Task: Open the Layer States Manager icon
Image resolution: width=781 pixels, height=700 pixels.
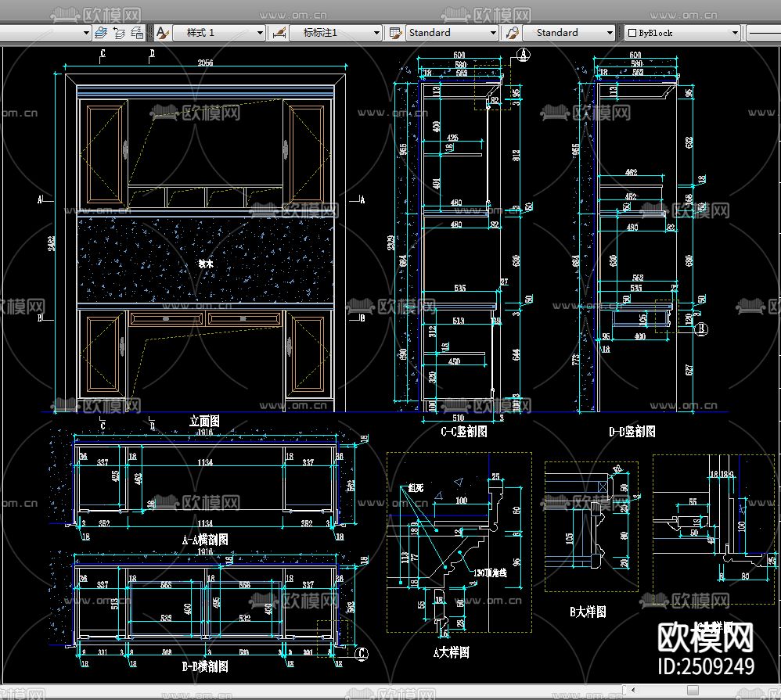Action: (x=137, y=33)
